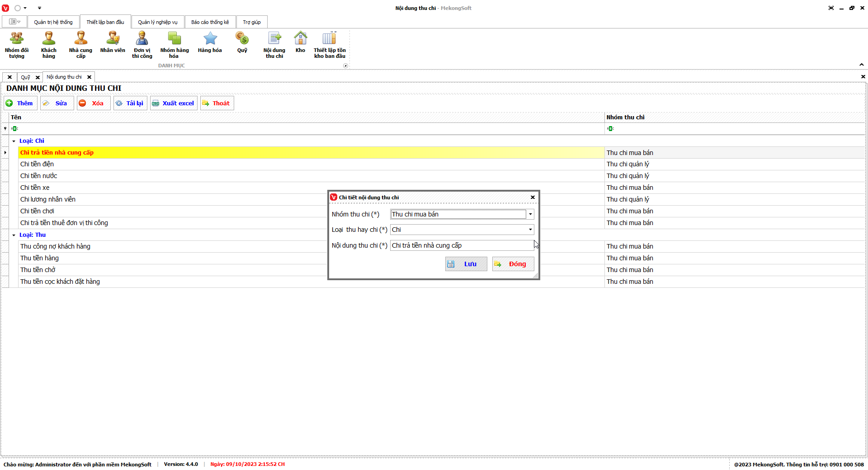Close all document tabs with leftmost X
Screen dimensions: 868x470
pyautogui.click(x=9, y=77)
